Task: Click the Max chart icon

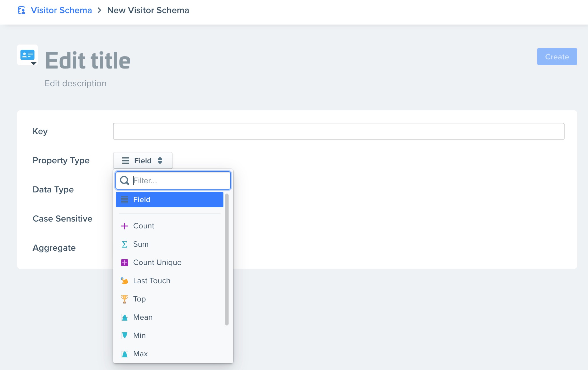Action: point(124,354)
